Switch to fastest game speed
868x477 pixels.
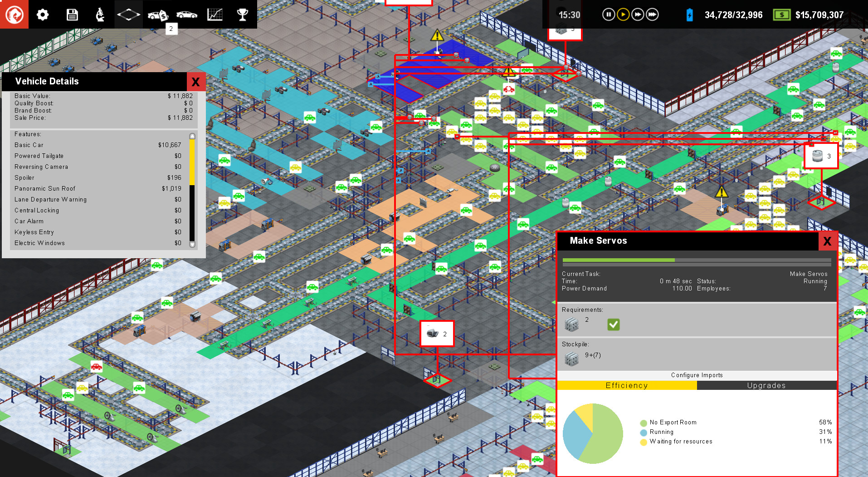(x=652, y=15)
